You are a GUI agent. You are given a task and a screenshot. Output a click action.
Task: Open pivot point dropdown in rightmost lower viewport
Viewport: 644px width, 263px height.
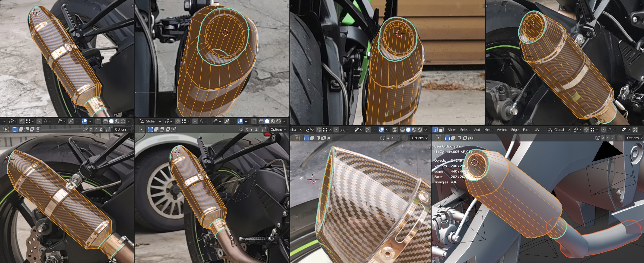pyautogui.click(x=577, y=130)
